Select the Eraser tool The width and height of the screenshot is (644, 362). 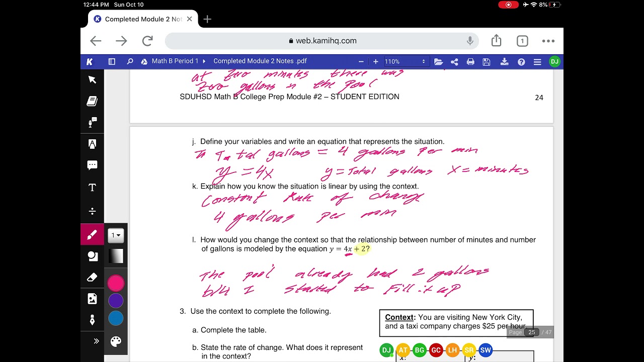[92, 278]
